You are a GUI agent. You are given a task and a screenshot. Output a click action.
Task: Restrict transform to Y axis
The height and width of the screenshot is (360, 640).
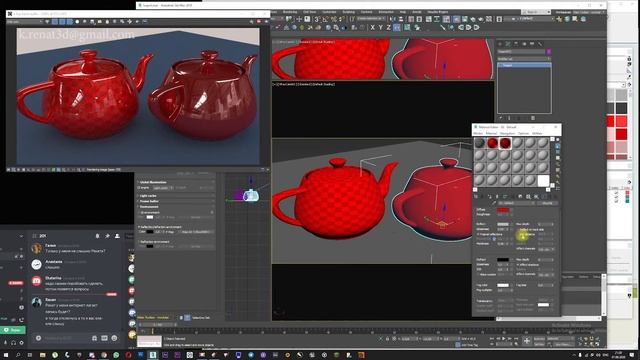click(380, 27)
